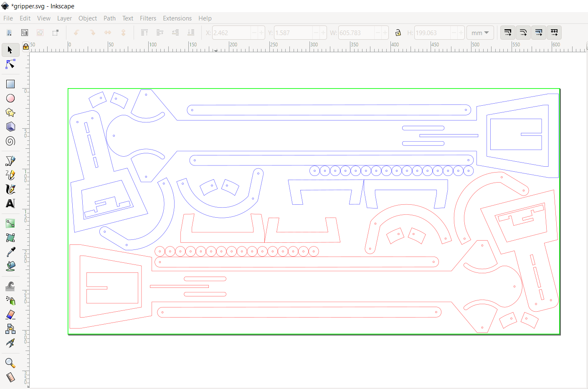Activate the Rectangle tool

point(10,84)
